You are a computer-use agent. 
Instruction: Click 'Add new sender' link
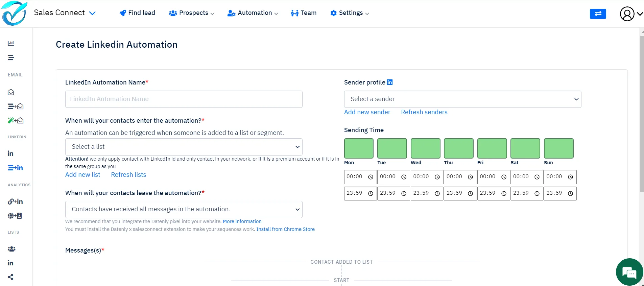367,112
